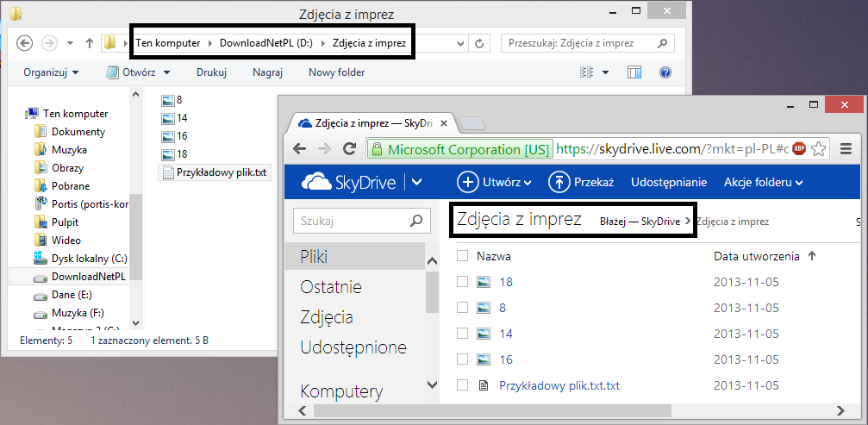868x425 pixels.
Task: Toggle Explorer preview pane icon
Action: [x=634, y=72]
